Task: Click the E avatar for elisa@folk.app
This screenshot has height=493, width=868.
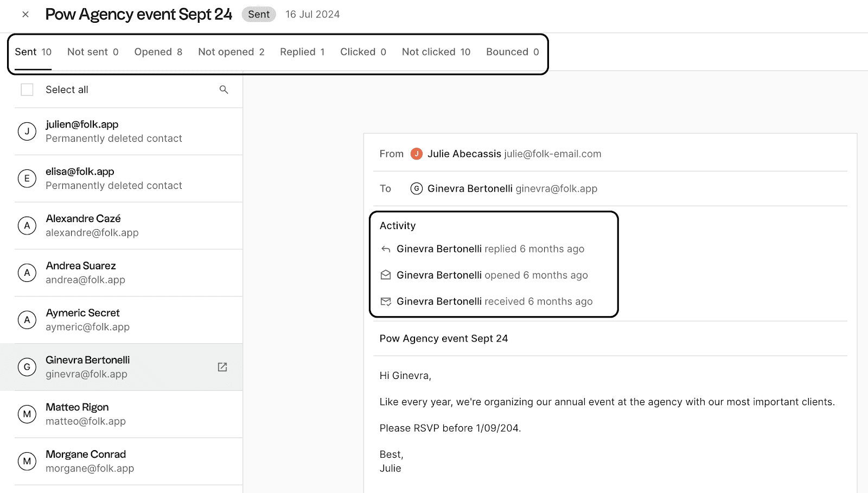Action: (27, 179)
